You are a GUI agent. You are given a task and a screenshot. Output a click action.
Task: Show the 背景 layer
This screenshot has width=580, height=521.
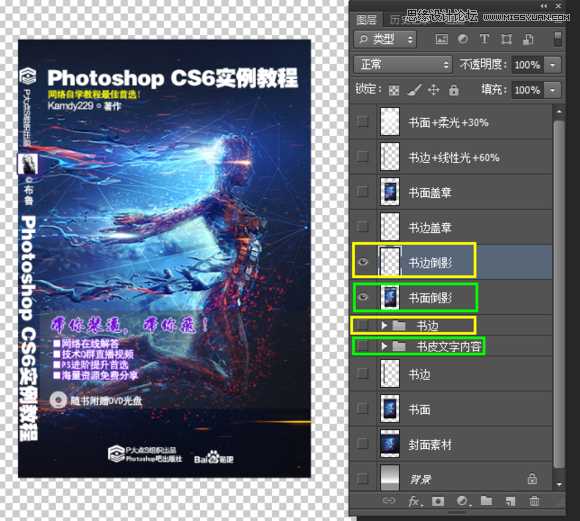tap(363, 478)
